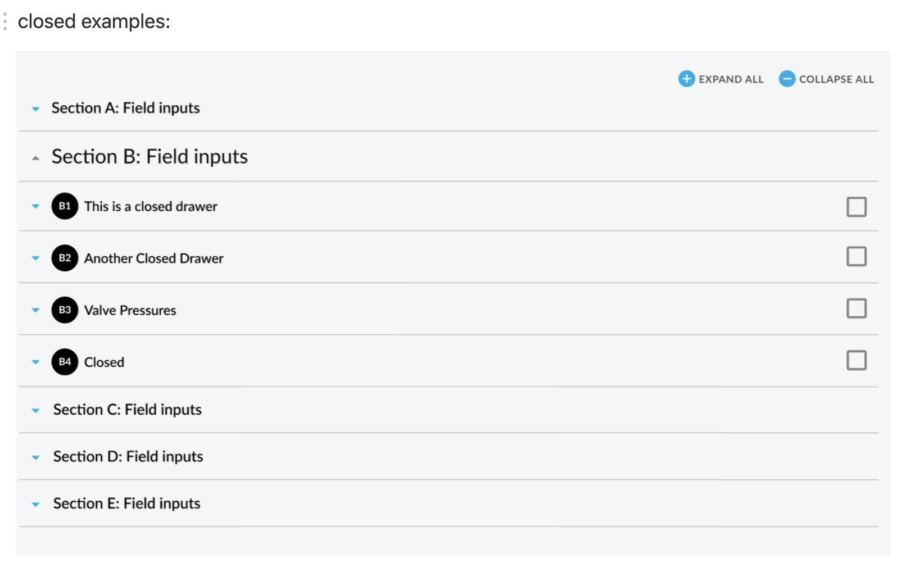Click the B2 black circle badge
This screenshot has height=572, width=924.
(x=65, y=258)
